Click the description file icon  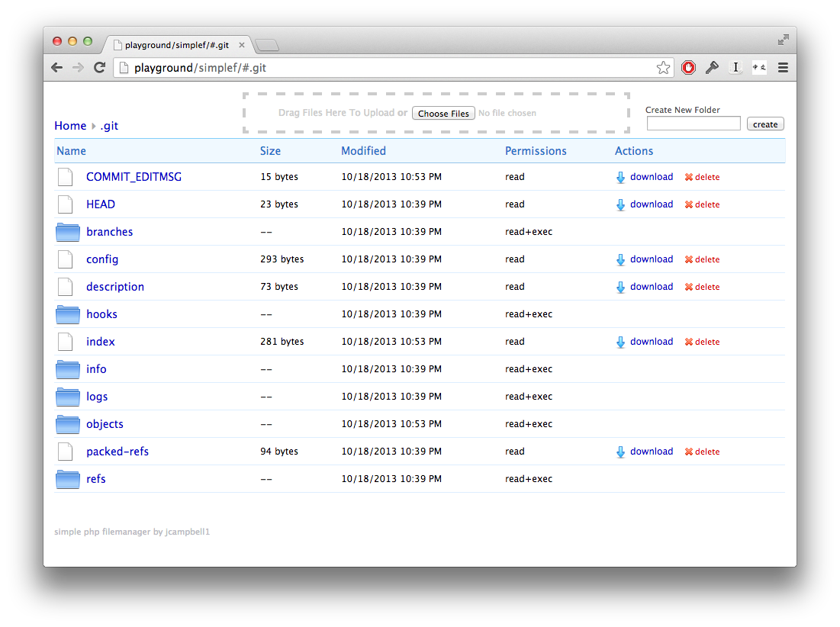click(x=66, y=287)
